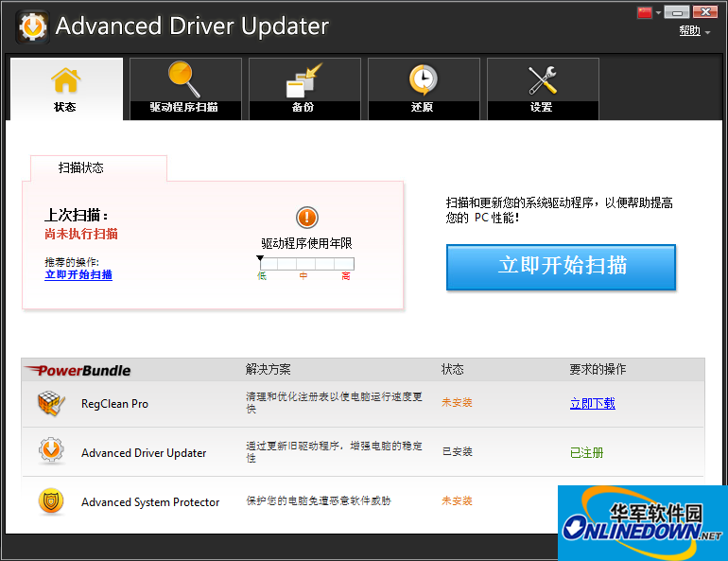Select the 状态 home tab
Screen dimensions: 728x561
(66, 89)
